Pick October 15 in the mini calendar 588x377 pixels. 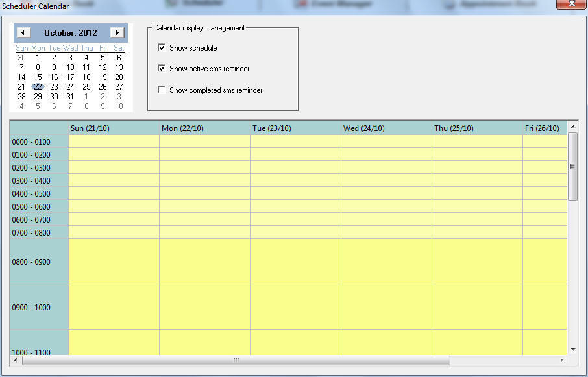click(x=38, y=77)
